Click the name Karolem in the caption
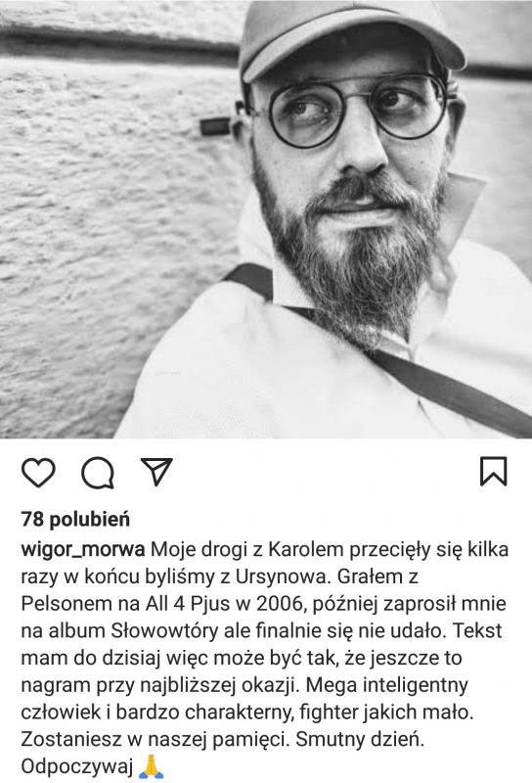 coord(306,550)
